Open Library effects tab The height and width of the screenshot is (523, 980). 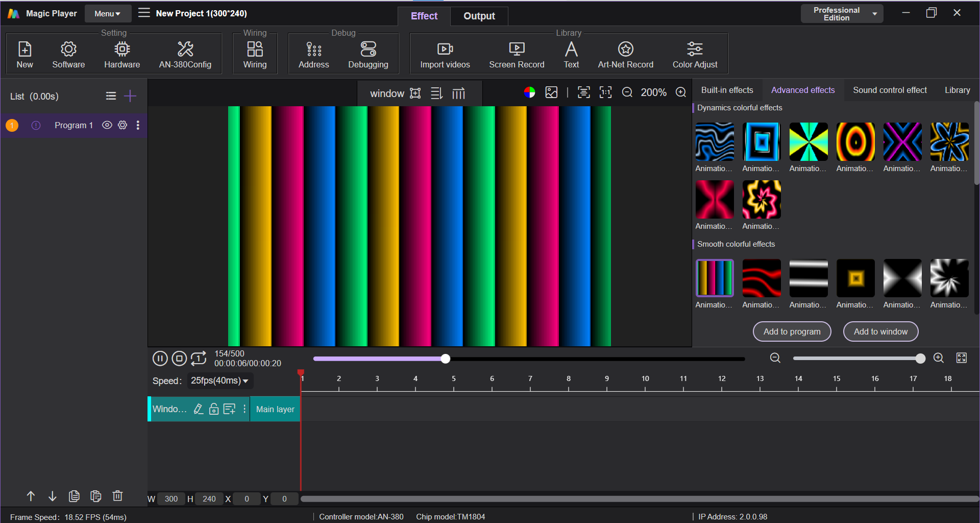point(957,90)
